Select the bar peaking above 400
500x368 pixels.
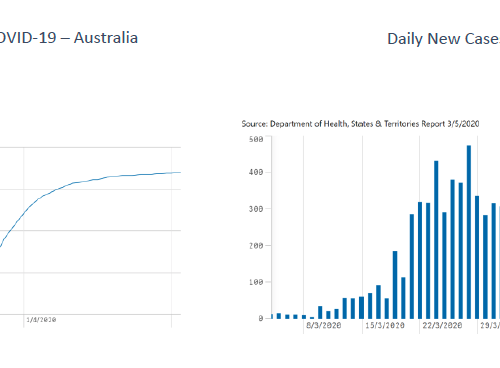[436, 240]
